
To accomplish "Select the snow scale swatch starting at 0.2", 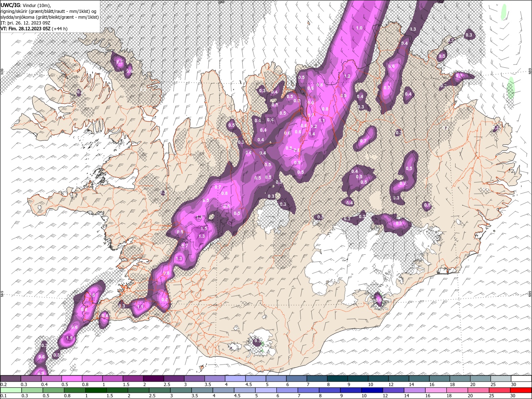I will [10, 379].
